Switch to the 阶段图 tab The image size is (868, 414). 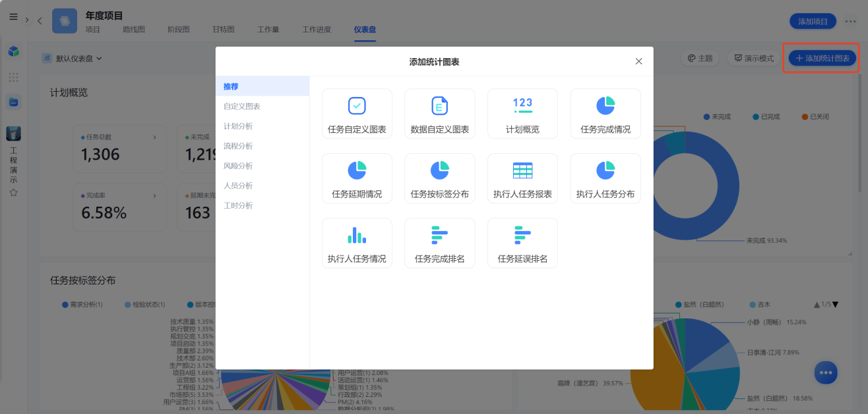coord(179,30)
